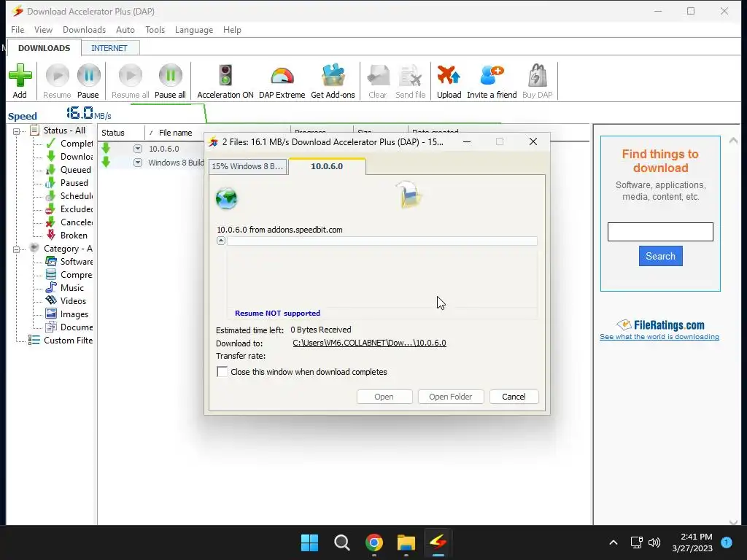Open the Tools menu

click(155, 29)
